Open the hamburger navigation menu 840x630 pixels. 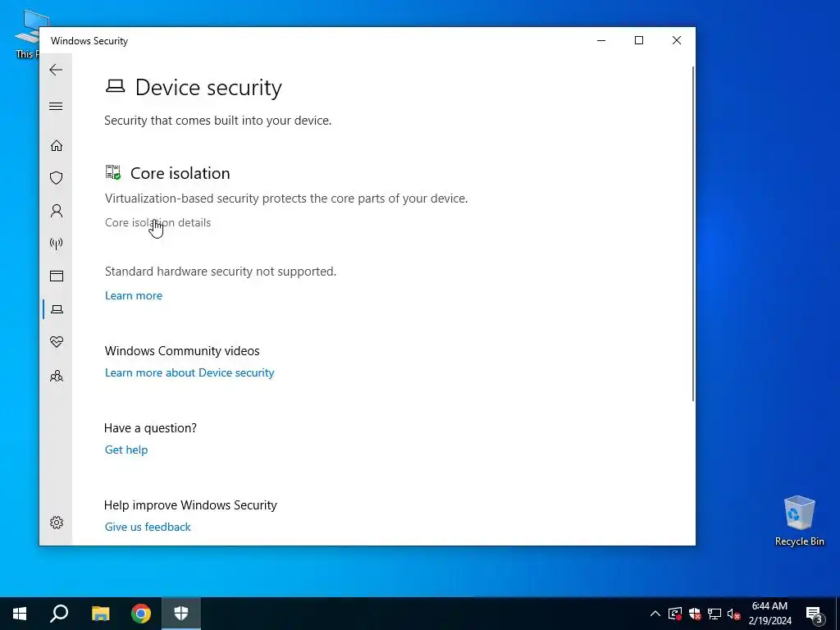(56, 106)
